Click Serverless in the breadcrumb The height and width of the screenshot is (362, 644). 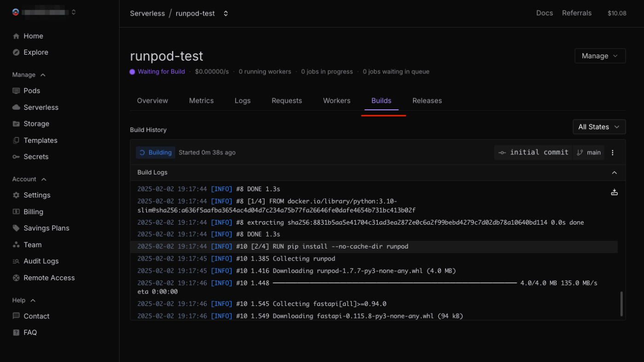coord(147,13)
